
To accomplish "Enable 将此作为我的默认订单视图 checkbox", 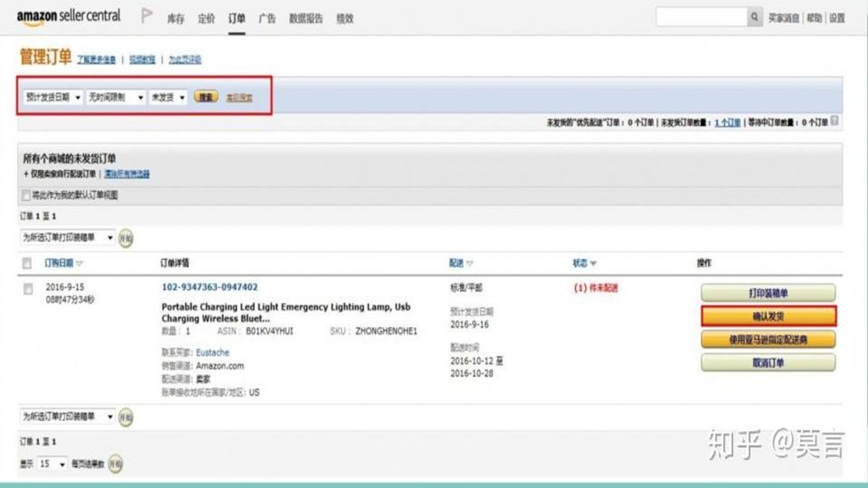I will coord(26,195).
